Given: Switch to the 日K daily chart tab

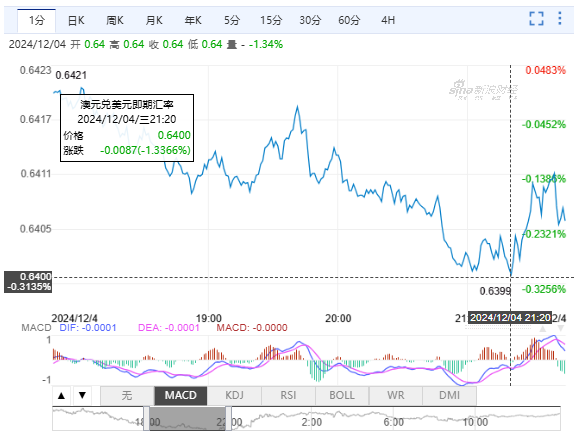Looking at the screenshot, I should click(x=76, y=21).
